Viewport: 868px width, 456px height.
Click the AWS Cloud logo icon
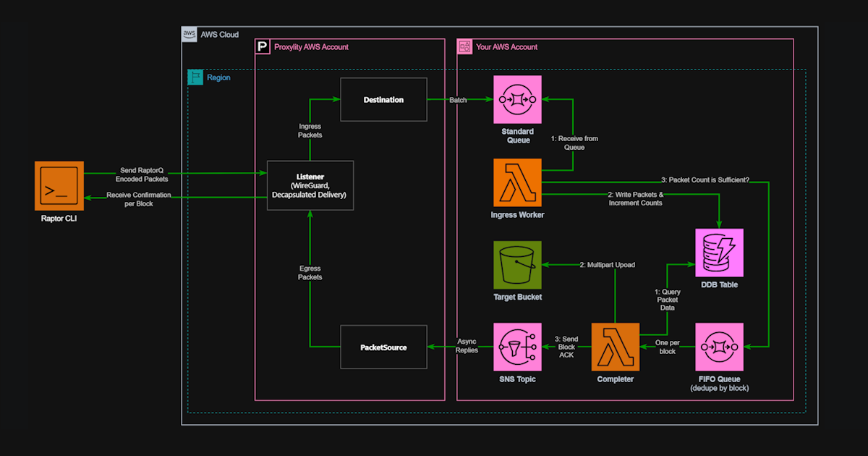[190, 34]
